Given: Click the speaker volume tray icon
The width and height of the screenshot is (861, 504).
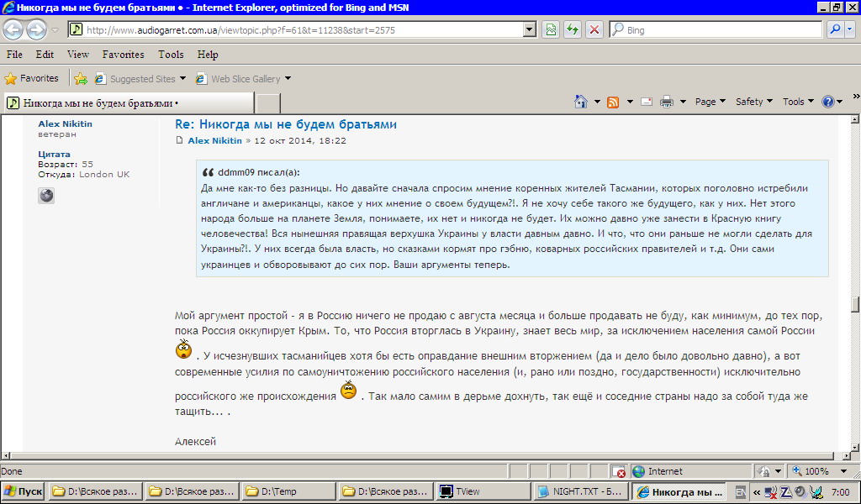Looking at the screenshot, I should [800, 491].
